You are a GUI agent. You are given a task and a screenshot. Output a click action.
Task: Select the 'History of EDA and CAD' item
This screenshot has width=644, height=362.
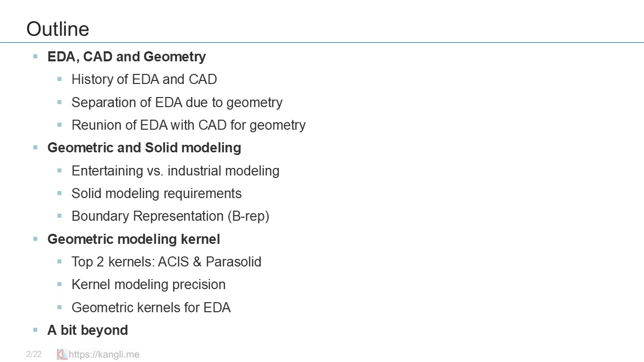(x=144, y=79)
